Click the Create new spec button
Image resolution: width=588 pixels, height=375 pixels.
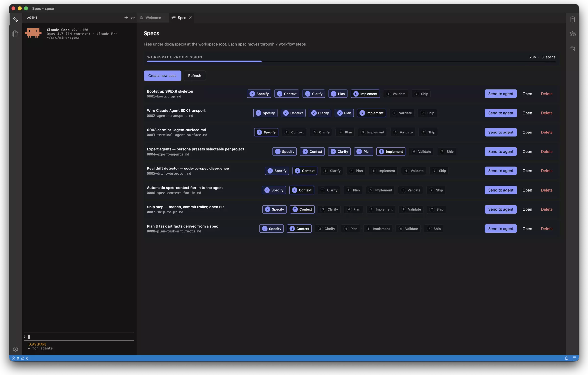162,76
